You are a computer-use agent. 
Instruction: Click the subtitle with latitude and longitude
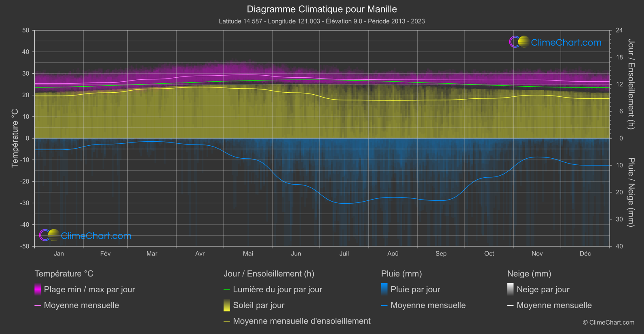click(x=322, y=21)
